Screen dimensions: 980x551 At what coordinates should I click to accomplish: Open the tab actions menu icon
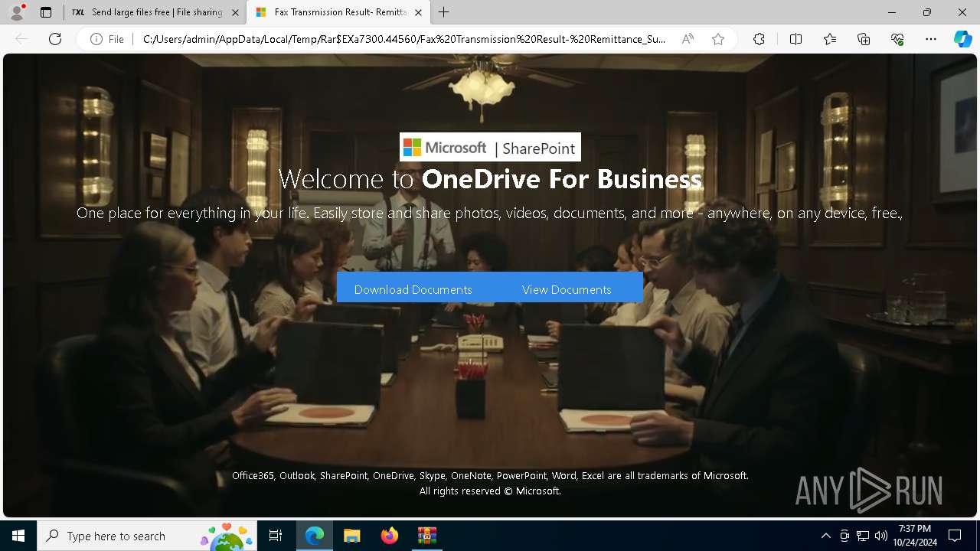tap(46, 12)
